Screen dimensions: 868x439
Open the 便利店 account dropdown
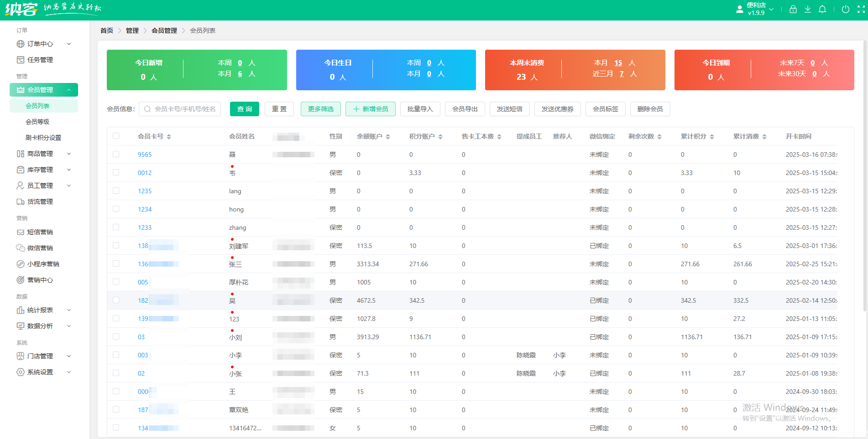(x=755, y=9)
